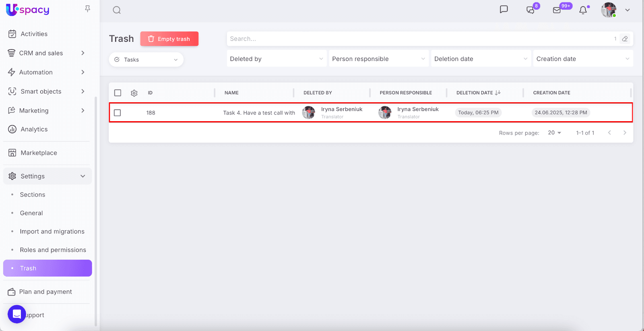Open the notifications bell
The image size is (644, 331).
pyautogui.click(x=583, y=10)
